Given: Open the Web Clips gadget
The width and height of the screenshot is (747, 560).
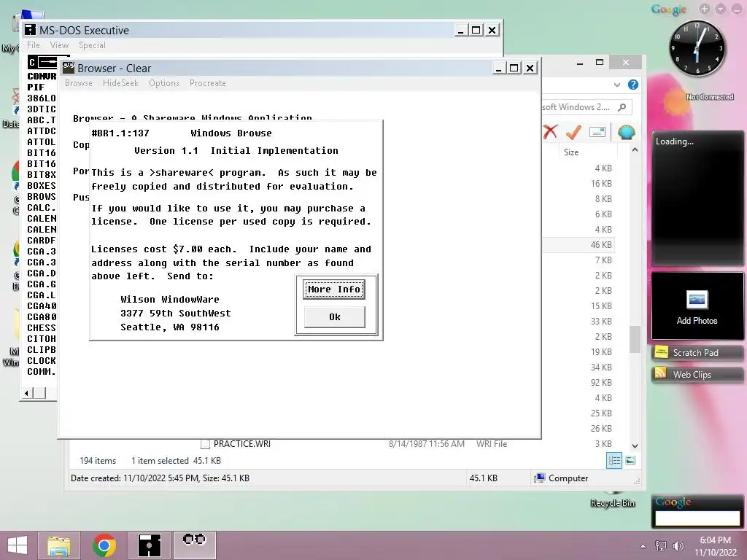Looking at the screenshot, I should (x=697, y=375).
